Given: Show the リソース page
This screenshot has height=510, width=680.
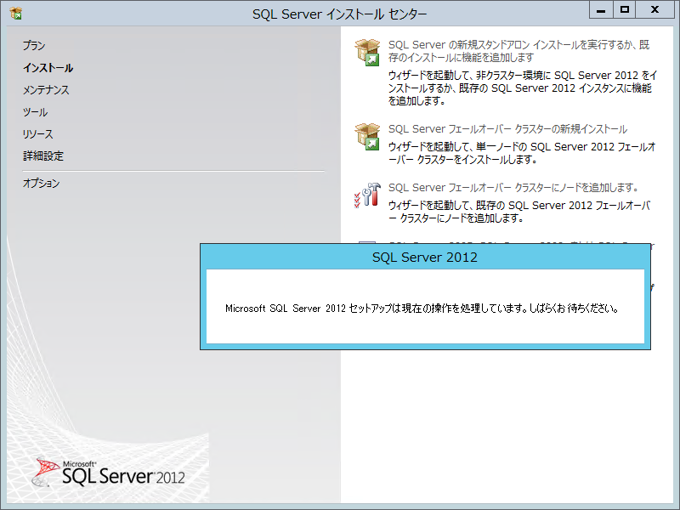Looking at the screenshot, I should point(38,134).
